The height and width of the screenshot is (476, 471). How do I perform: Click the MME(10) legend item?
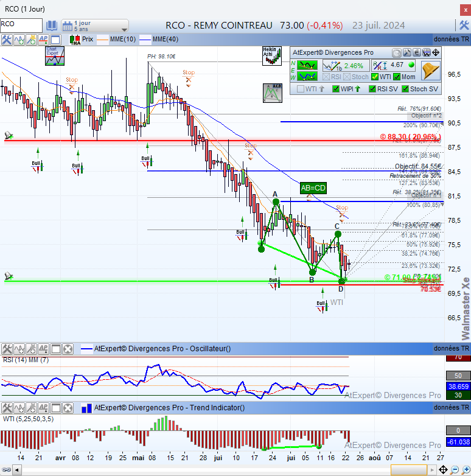122,39
